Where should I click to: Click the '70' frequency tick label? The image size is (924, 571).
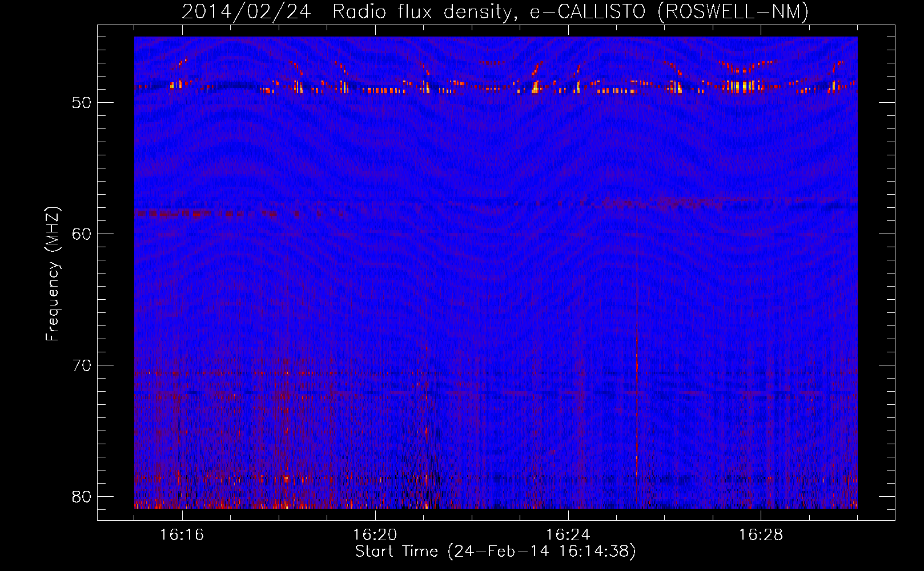click(82, 365)
